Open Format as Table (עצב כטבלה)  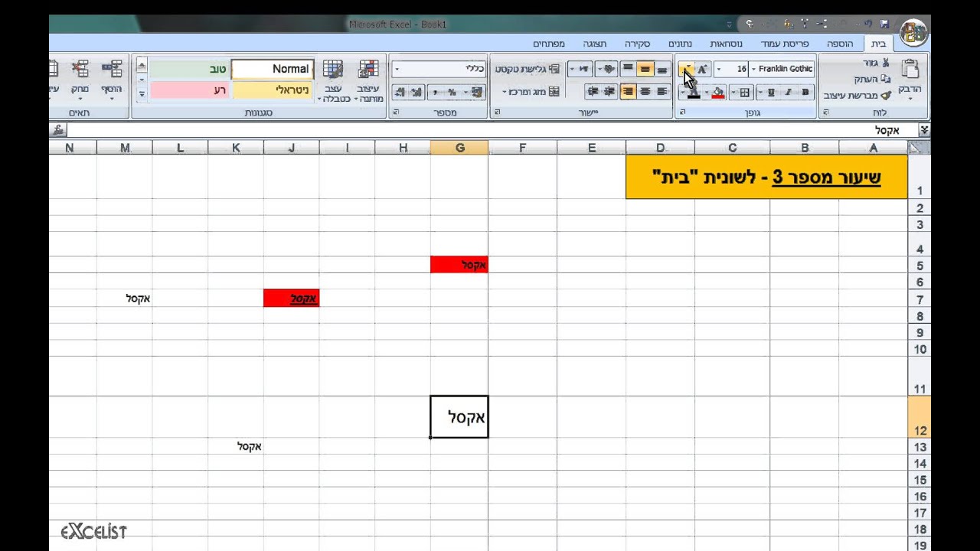[334, 80]
